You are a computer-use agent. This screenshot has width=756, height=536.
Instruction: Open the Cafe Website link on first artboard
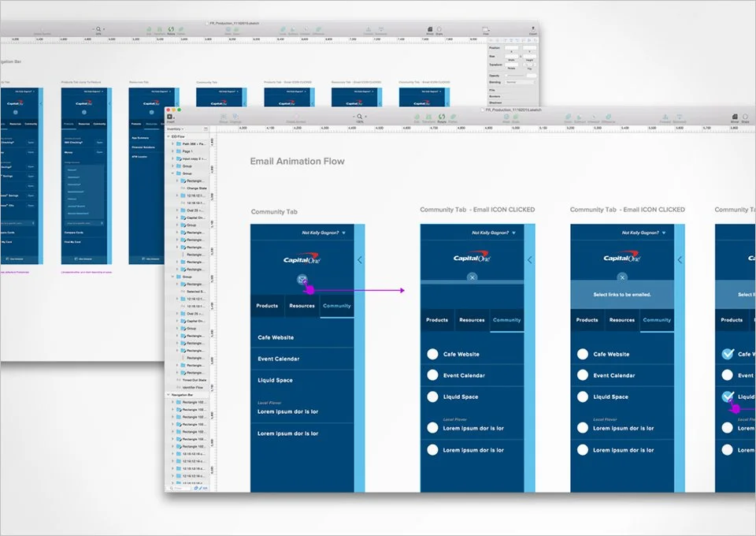pos(276,337)
